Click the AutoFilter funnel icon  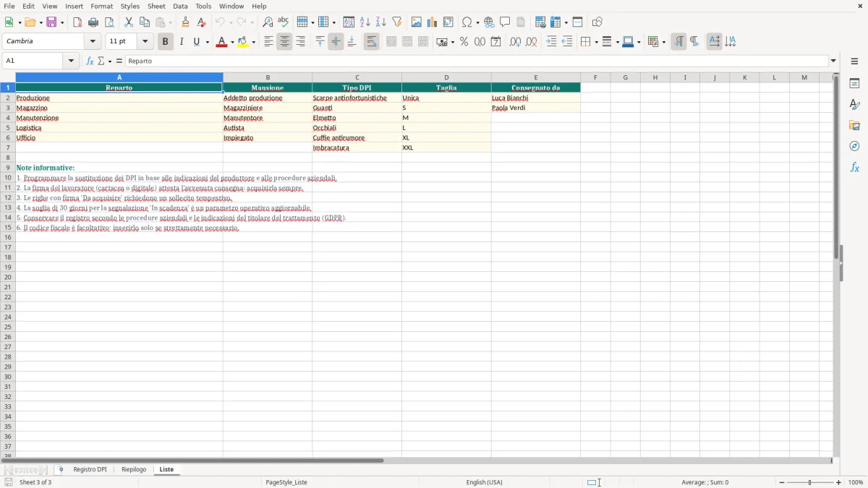[x=397, y=22]
